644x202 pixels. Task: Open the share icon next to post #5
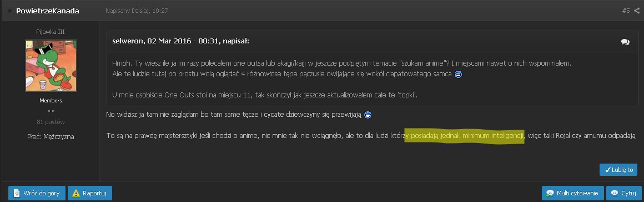pos(637,11)
